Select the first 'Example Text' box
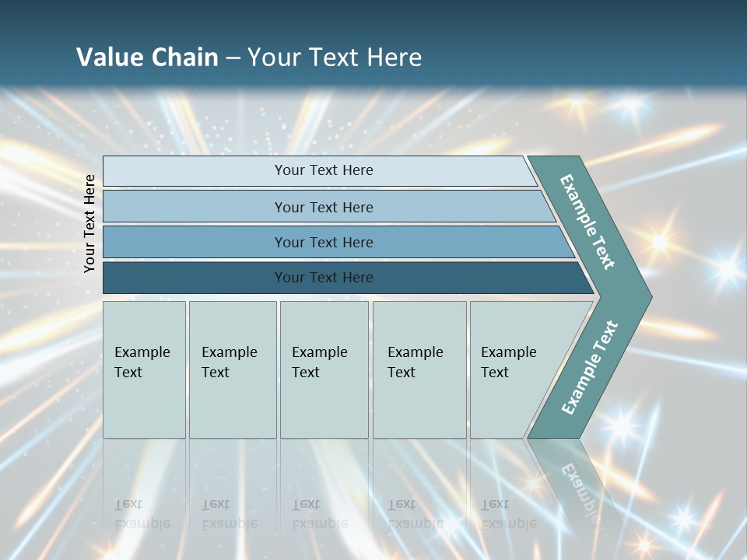Viewport: 747px width, 560px height. (x=144, y=369)
